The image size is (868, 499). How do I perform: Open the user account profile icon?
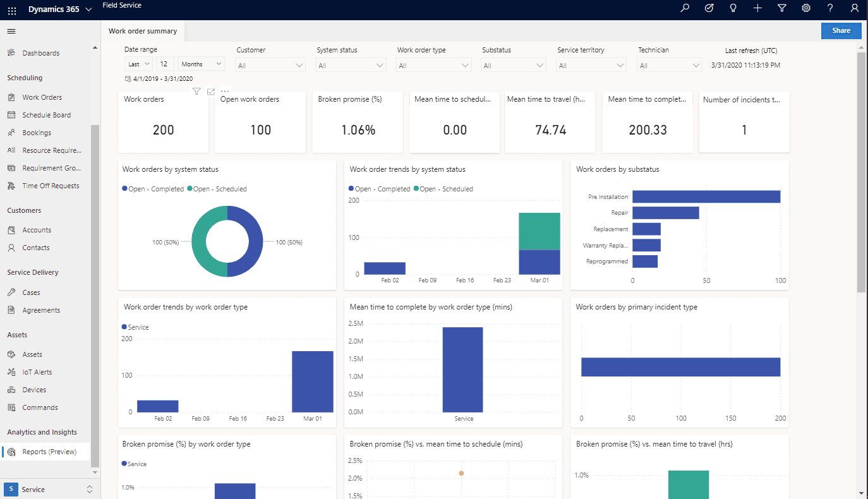[855, 8]
